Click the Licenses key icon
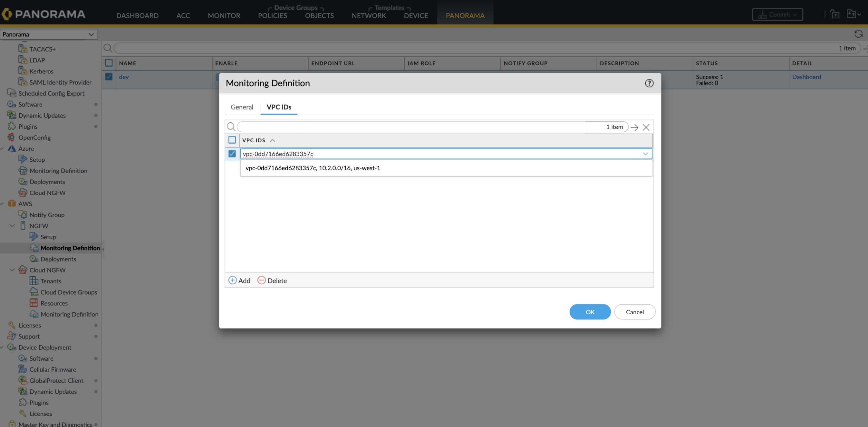The height and width of the screenshot is (427, 868). point(12,325)
